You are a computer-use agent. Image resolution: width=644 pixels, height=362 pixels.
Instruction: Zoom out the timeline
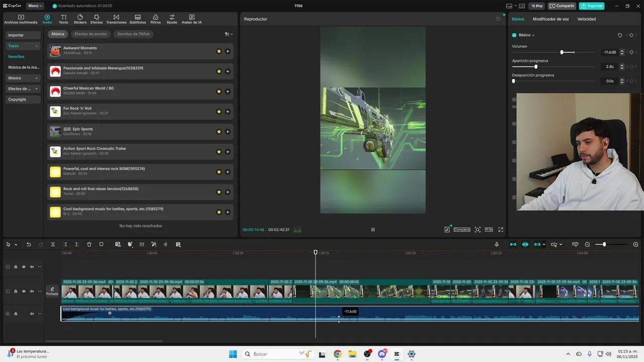[587, 244]
